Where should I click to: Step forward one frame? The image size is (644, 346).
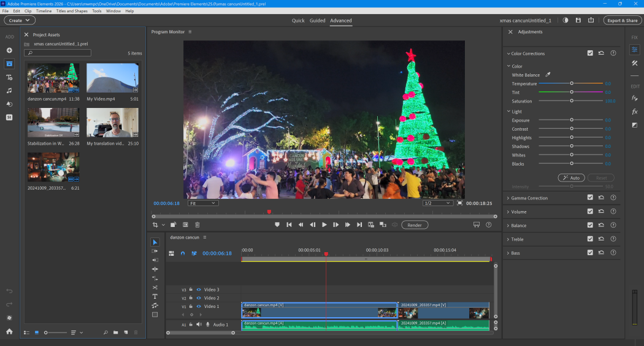pyautogui.click(x=335, y=225)
